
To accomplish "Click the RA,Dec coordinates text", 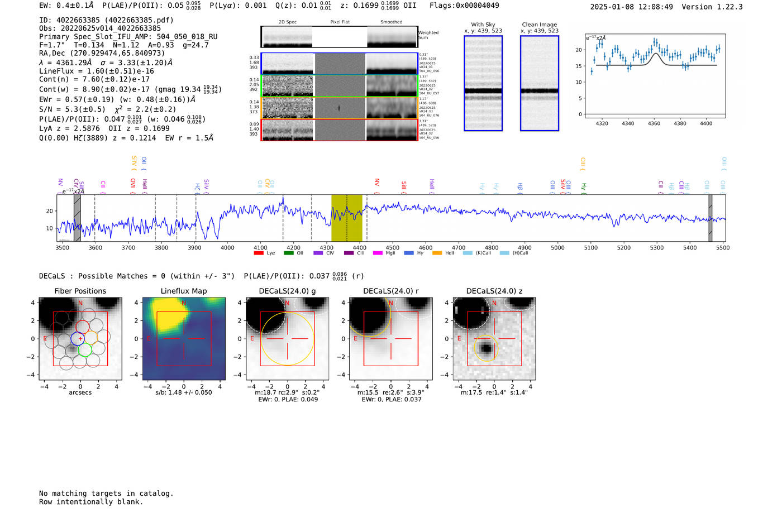I will tap(102, 54).
